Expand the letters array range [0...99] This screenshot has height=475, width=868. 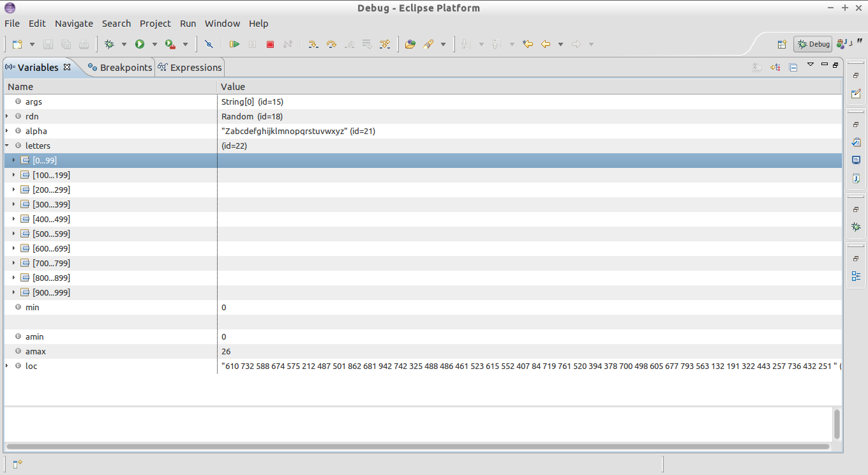tap(14, 160)
